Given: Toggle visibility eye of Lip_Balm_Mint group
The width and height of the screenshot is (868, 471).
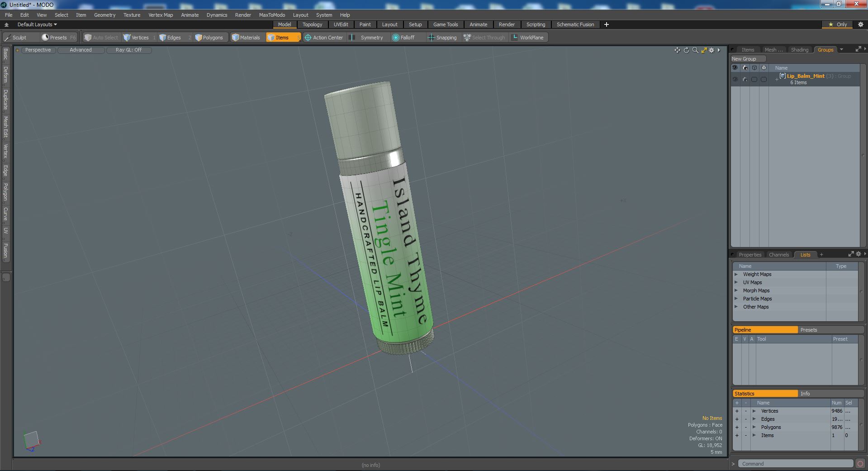Looking at the screenshot, I should (x=735, y=79).
